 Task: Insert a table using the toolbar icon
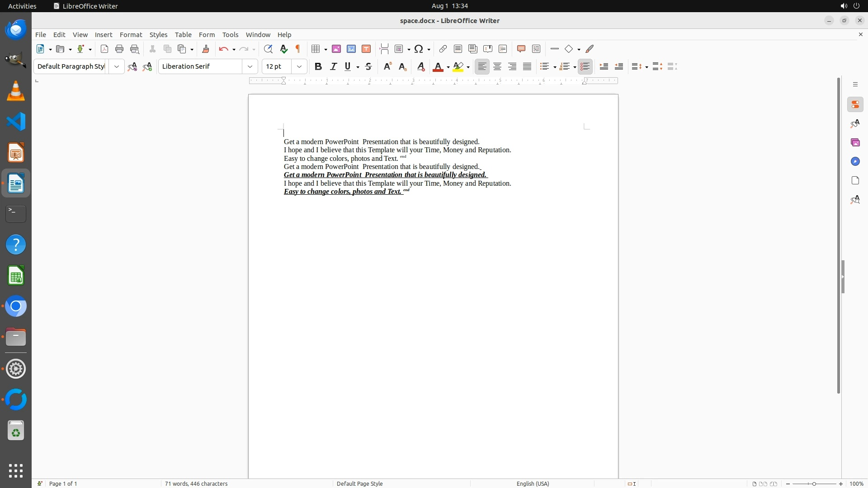click(316, 49)
